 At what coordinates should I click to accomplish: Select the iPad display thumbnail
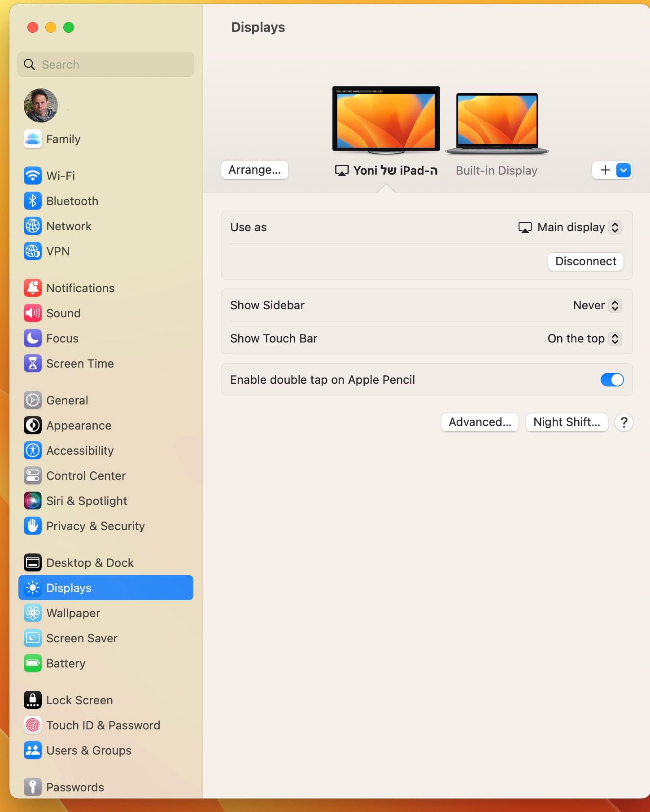(x=386, y=120)
